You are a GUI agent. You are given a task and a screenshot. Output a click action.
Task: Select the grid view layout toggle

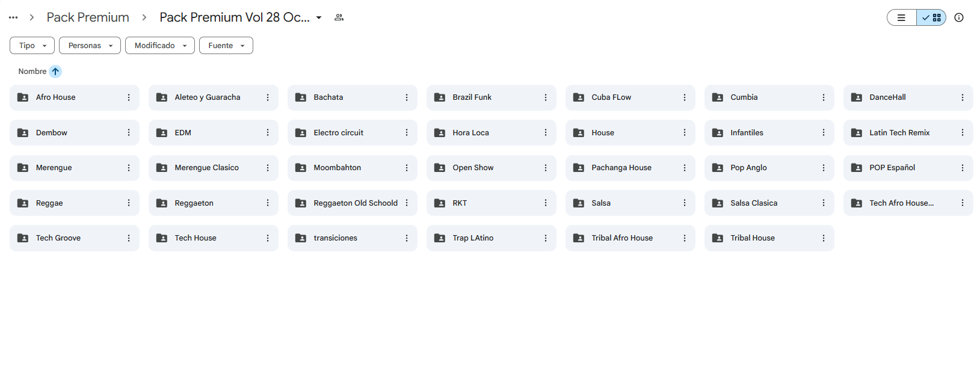pos(931,18)
